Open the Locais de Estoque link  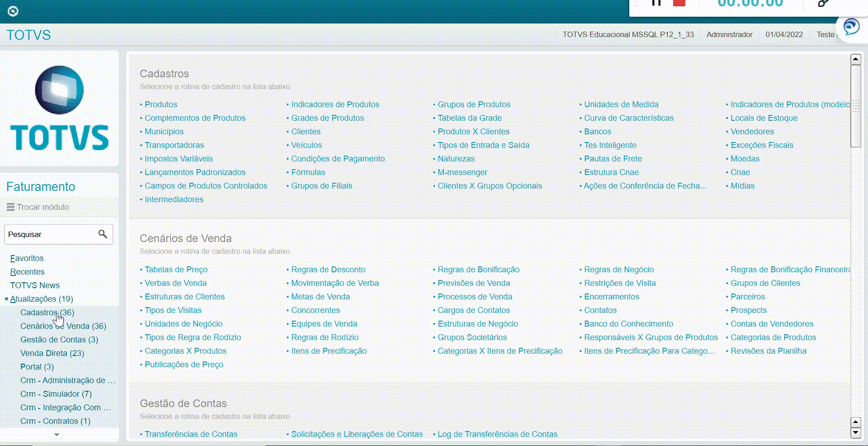764,118
